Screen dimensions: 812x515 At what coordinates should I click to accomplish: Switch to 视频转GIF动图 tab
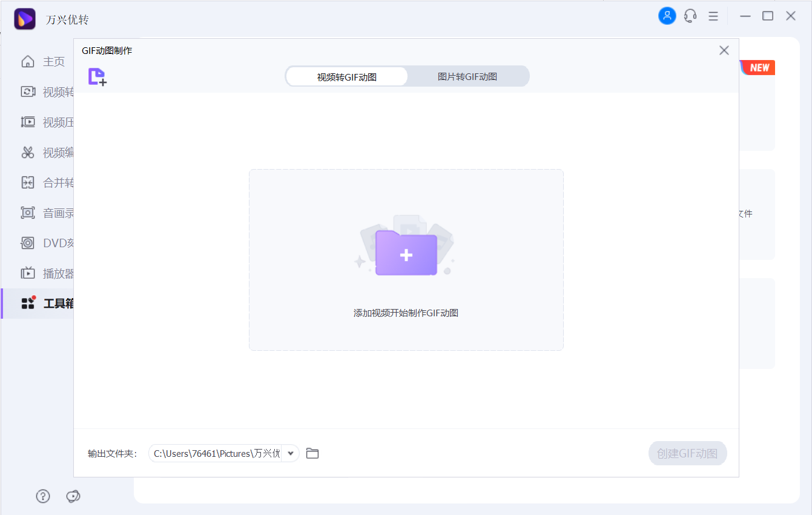[x=346, y=77]
